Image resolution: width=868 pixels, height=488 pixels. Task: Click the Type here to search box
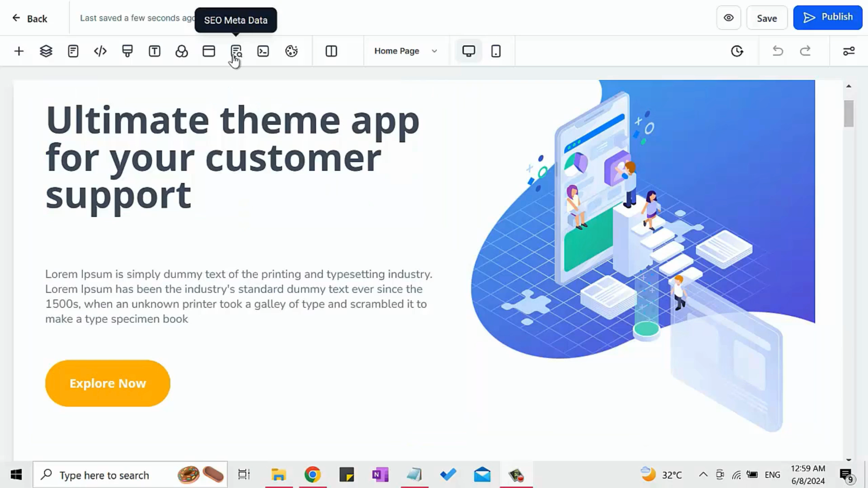(130, 475)
